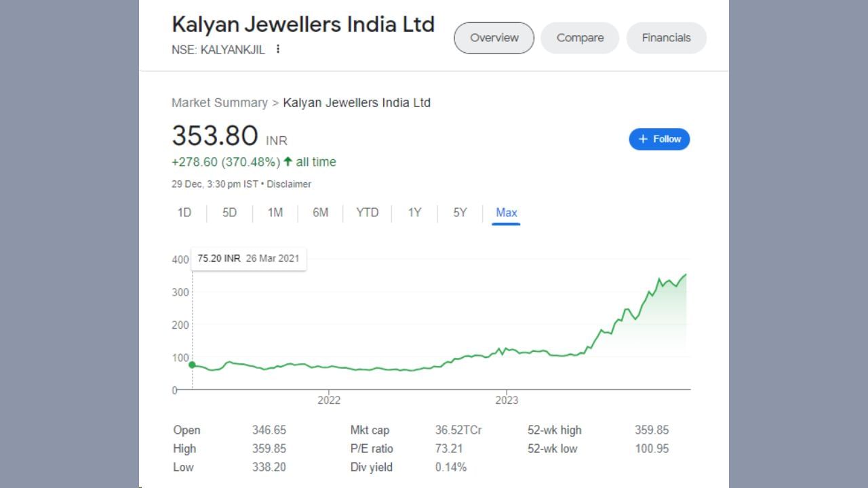This screenshot has width=868, height=488.
Task: Switch to the Overview tab
Action: click(x=494, y=38)
